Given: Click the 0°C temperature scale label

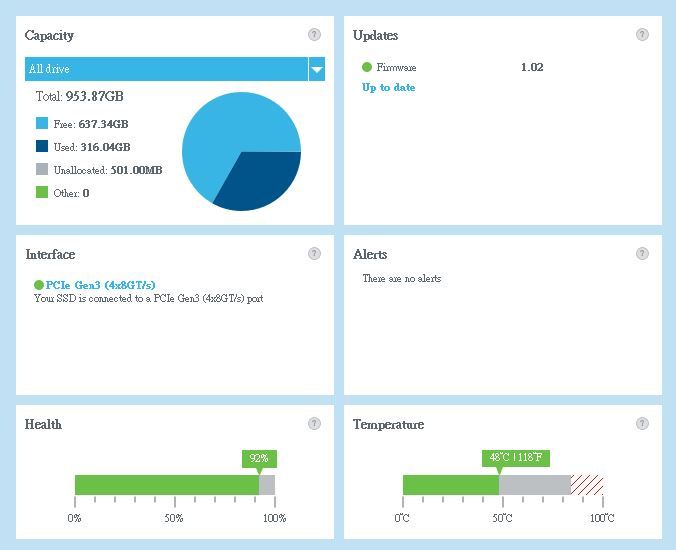Looking at the screenshot, I should (x=402, y=518).
